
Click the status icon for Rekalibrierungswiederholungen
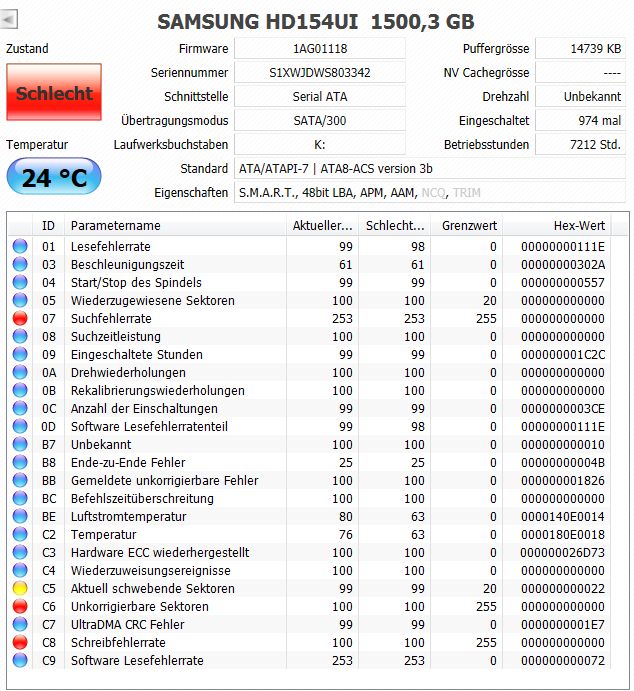20,390
